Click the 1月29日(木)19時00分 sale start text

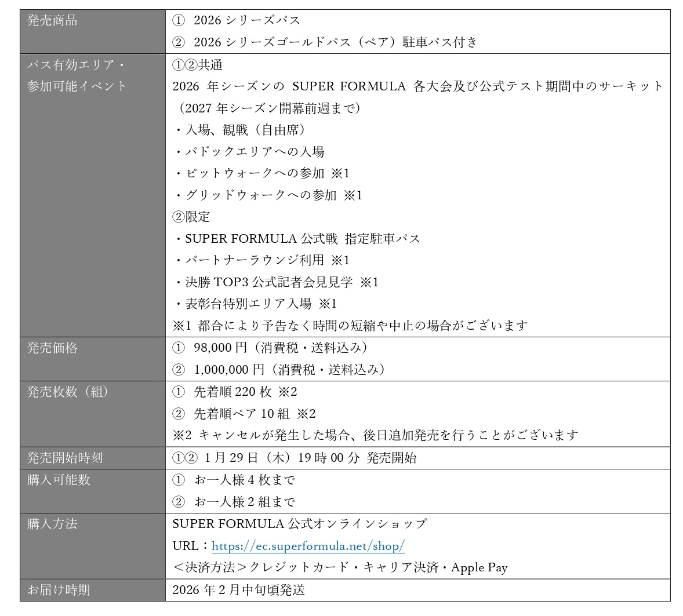coord(295,458)
